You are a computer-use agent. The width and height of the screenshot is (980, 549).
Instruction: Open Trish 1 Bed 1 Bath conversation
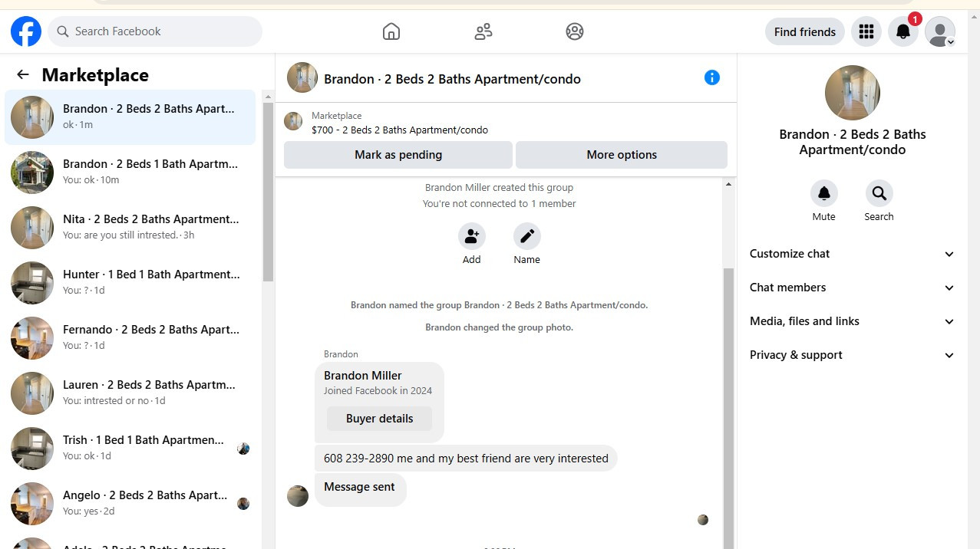point(130,449)
